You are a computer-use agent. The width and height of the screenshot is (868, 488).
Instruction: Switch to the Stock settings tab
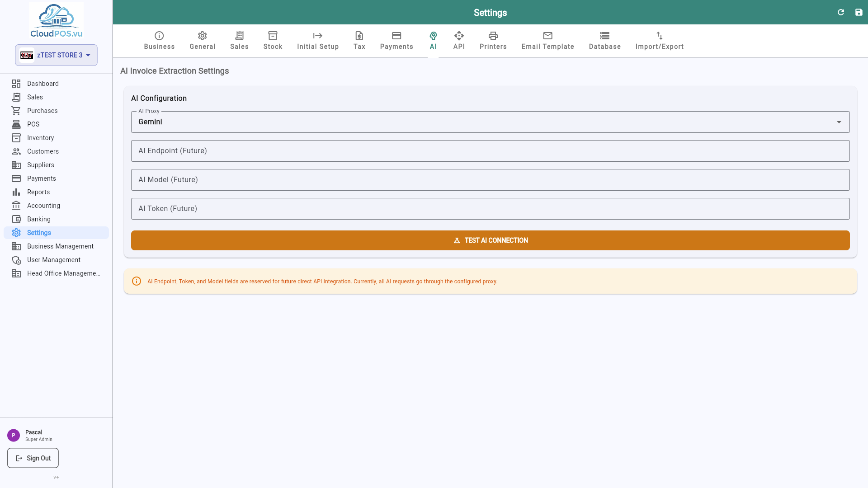pos(273,41)
